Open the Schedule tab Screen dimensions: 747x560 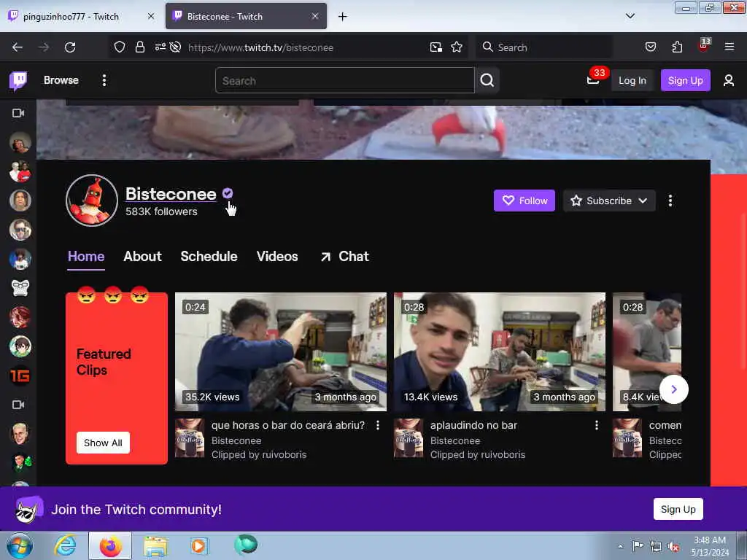(209, 256)
